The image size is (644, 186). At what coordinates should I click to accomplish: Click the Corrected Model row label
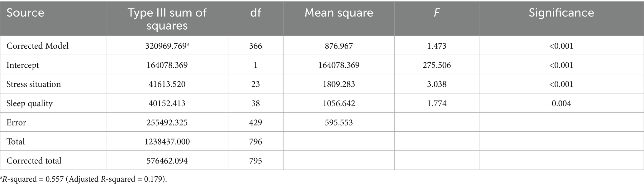pos(37,46)
